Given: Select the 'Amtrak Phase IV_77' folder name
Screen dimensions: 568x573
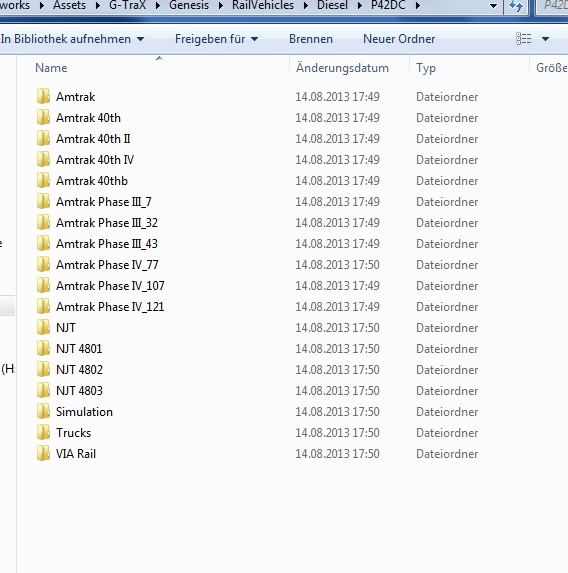Looking at the screenshot, I should (x=107, y=265).
